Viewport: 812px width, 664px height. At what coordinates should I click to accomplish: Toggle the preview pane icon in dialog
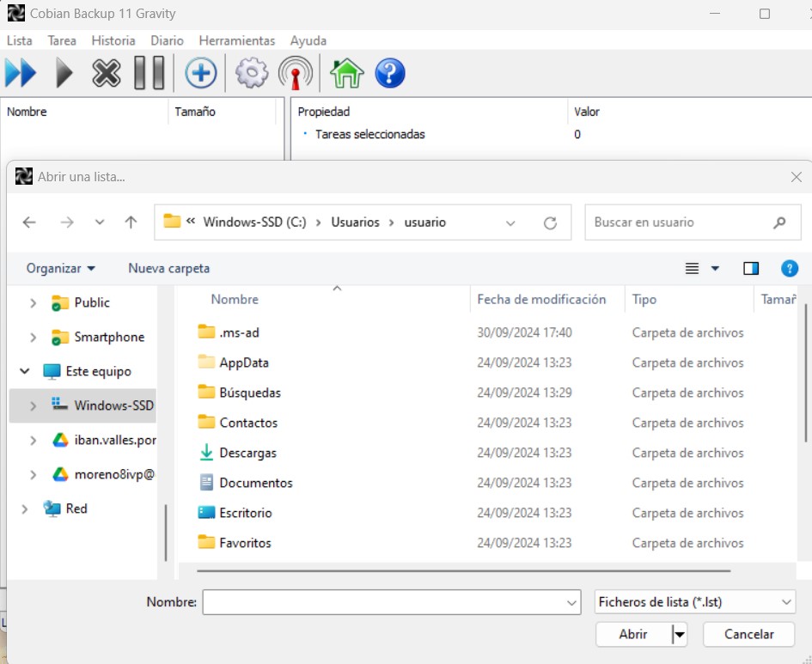click(751, 269)
